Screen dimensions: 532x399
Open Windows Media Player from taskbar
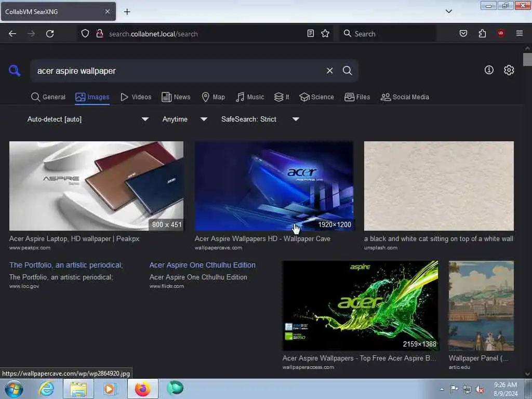point(110,389)
